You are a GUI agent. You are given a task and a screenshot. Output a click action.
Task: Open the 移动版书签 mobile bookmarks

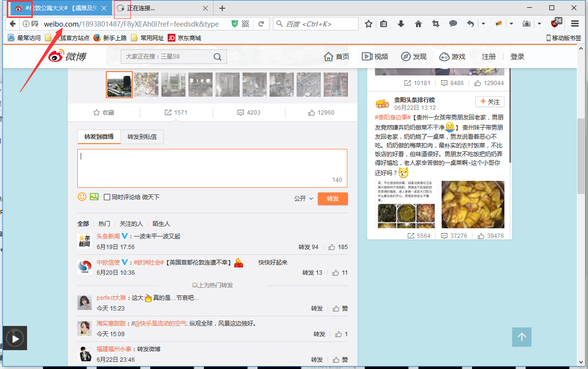click(x=564, y=38)
